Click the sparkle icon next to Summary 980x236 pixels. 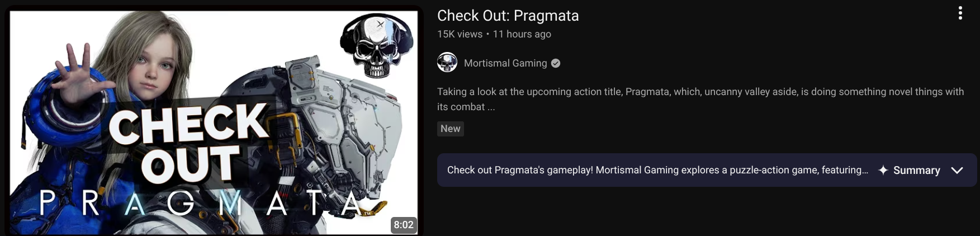(x=883, y=170)
